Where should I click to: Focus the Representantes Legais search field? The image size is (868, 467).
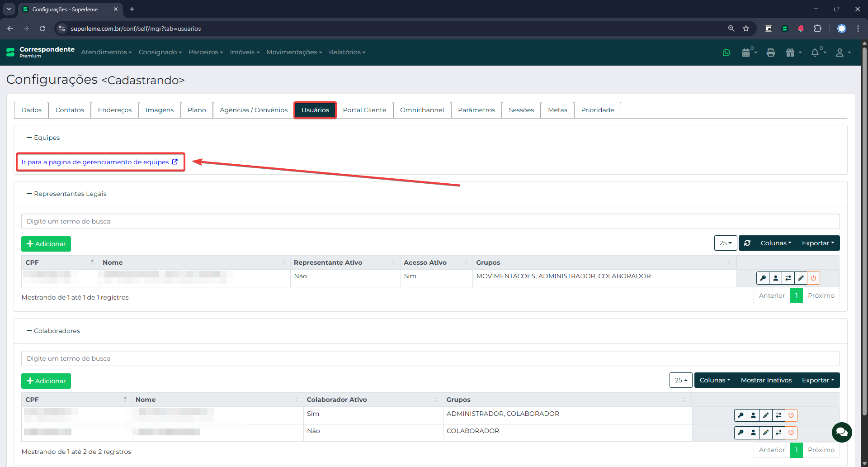pos(430,221)
